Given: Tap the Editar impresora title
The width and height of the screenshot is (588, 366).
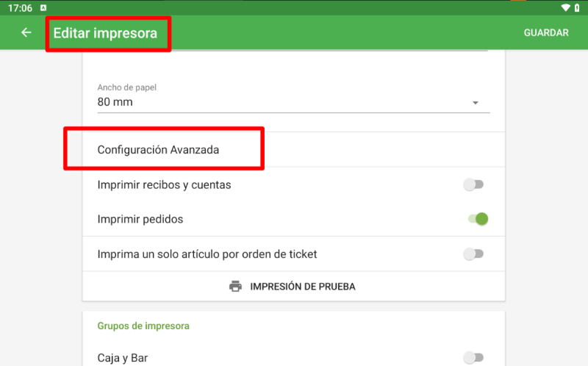Looking at the screenshot, I should coord(105,33).
